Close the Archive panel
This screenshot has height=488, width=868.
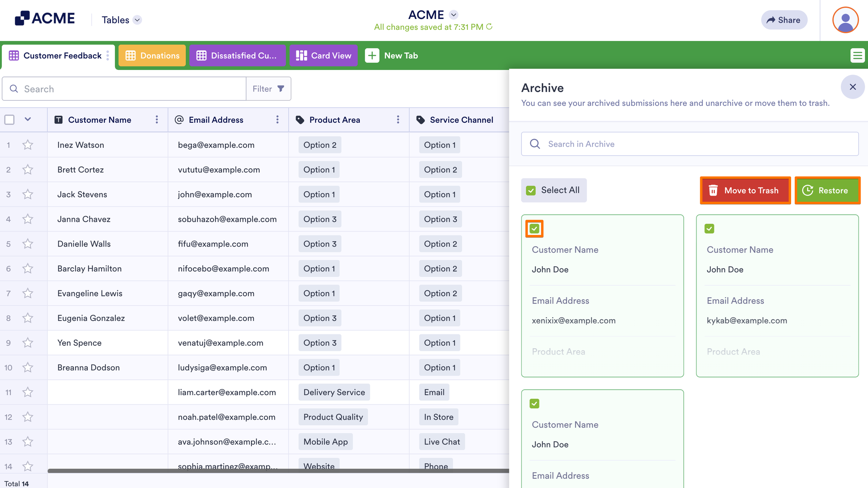tap(853, 87)
